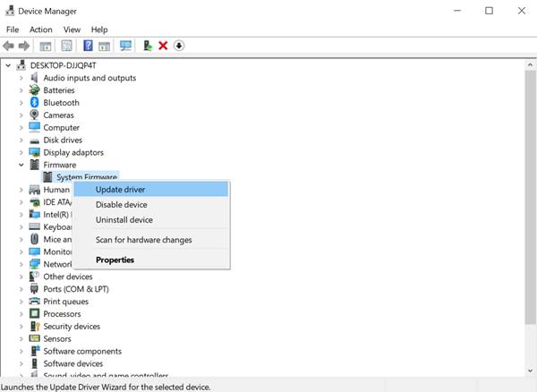Select Disable device in context menu
Image resolution: width=537 pixels, height=392 pixels.
point(121,205)
